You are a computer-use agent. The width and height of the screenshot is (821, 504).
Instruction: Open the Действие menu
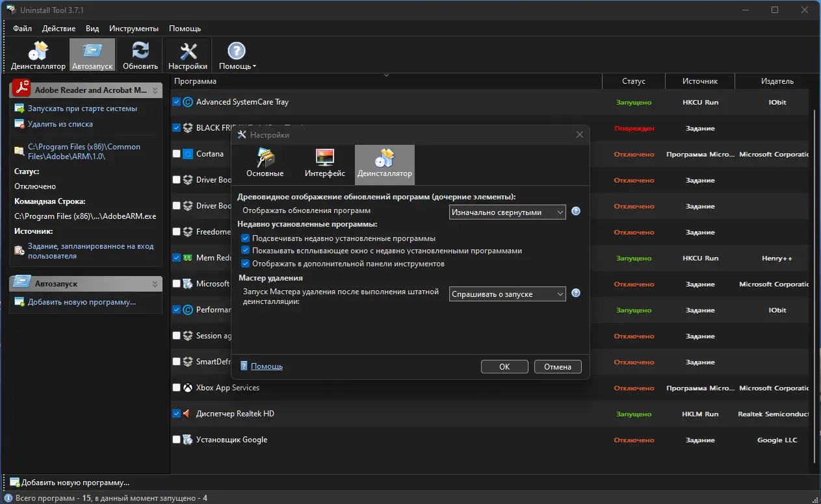coord(59,29)
